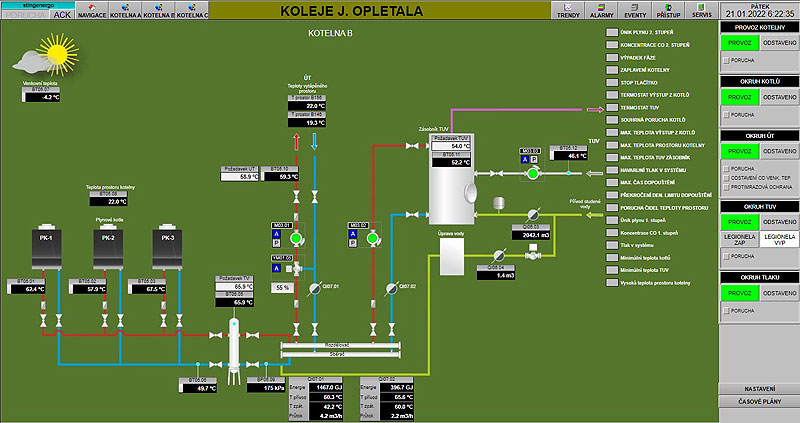Image resolution: width=800 pixels, height=423 pixels.
Task: Set pump M03.02 to P mode
Action: tap(353, 243)
